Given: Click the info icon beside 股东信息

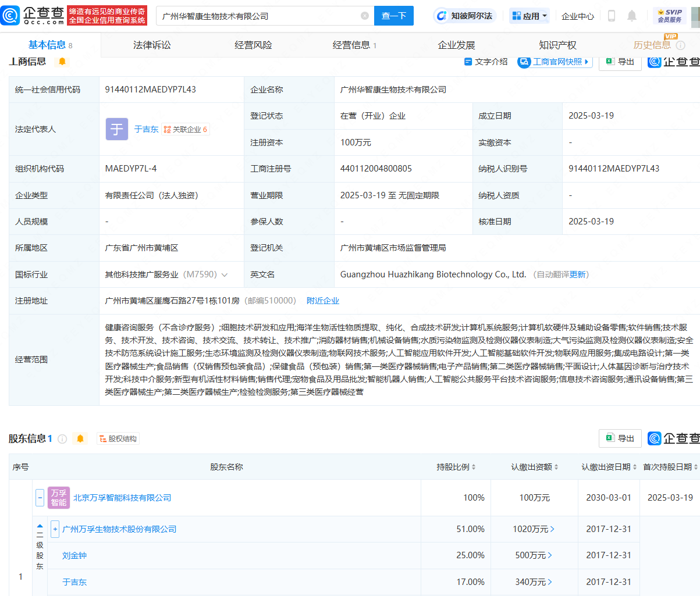Looking at the screenshot, I should click(62, 438).
